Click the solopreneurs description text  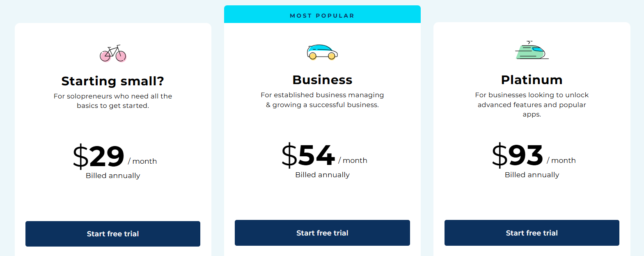pyautogui.click(x=113, y=101)
